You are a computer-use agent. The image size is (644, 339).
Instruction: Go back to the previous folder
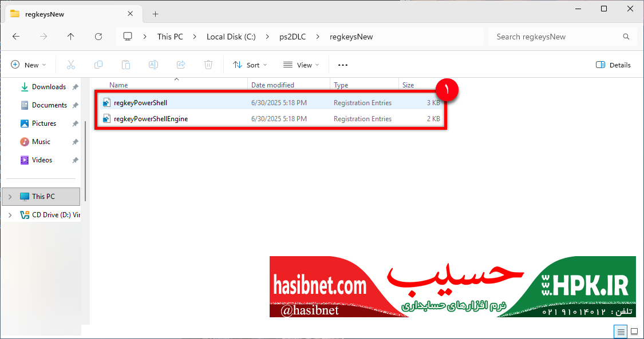tap(16, 36)
